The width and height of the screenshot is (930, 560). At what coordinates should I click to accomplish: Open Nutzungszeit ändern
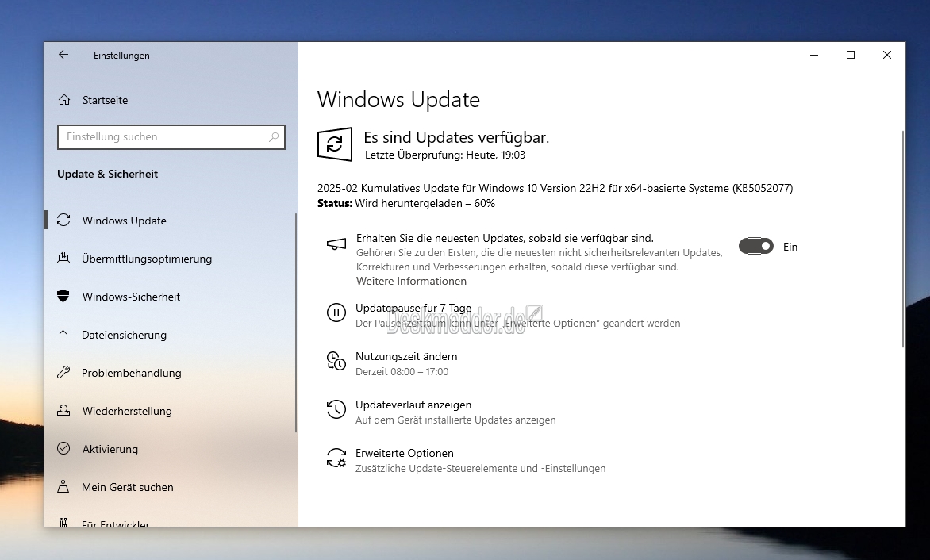pos(406,356)
